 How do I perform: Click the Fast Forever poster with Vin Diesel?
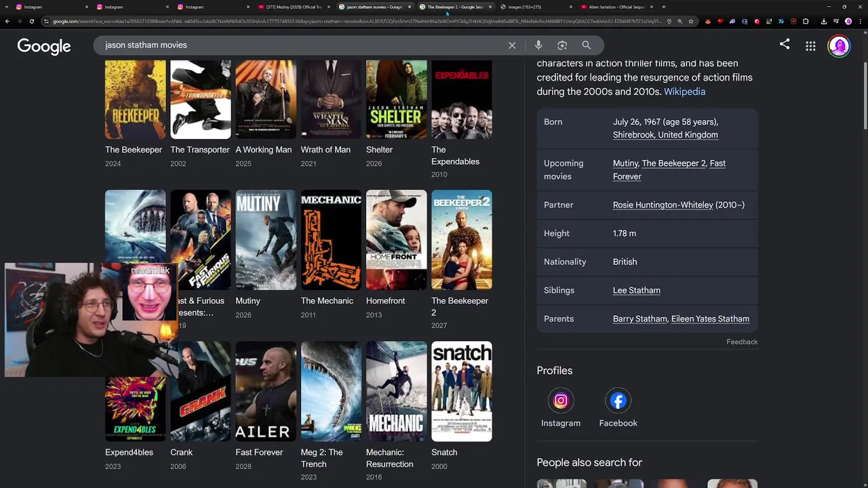pyautogui.click(x=266, y=392)
